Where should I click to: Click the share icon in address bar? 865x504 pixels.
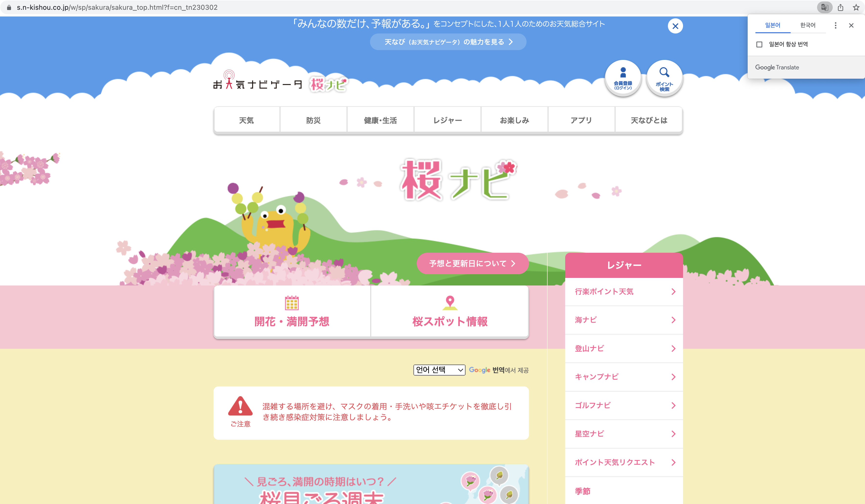coord(840,7)
